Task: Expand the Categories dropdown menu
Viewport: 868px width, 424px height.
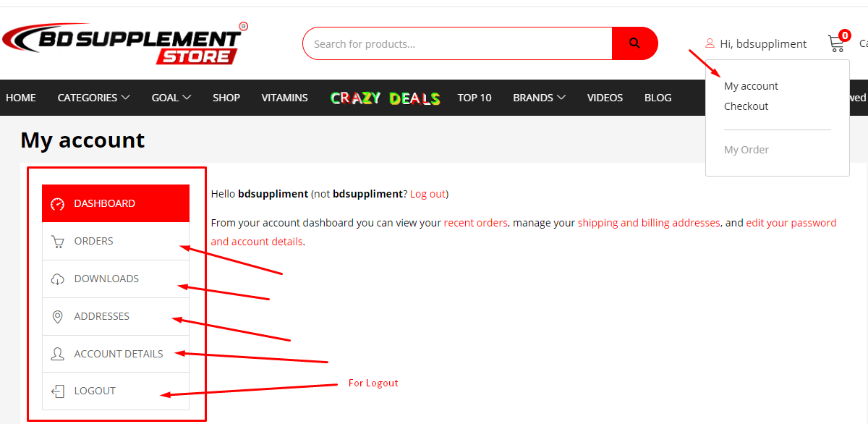Action: pyautogui.click(x=94, y=98)
